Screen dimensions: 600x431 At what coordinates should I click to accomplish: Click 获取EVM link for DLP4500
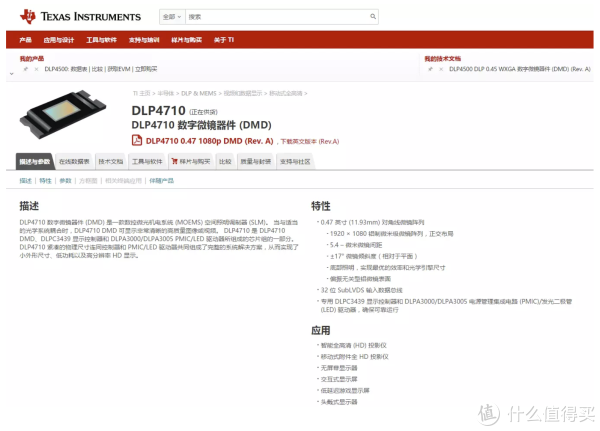click(x=119, y=69)
